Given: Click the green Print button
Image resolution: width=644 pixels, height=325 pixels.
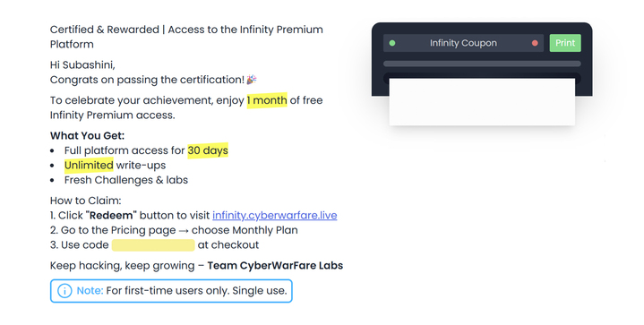Looking at the screenshot, I should click(565, 43).
